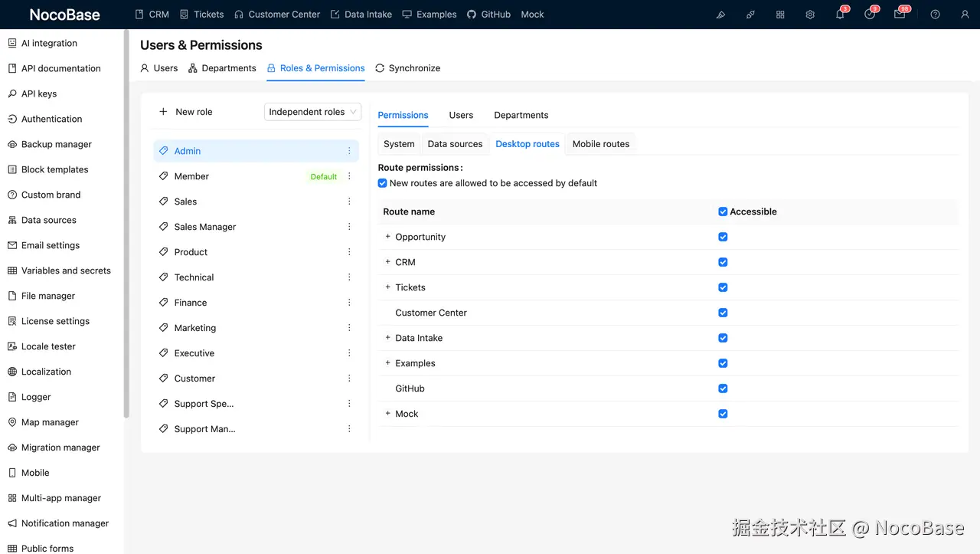The image size is (980, 554).
Task: Click the New role button
Action: pyautogui.click(x=185, y=111)
